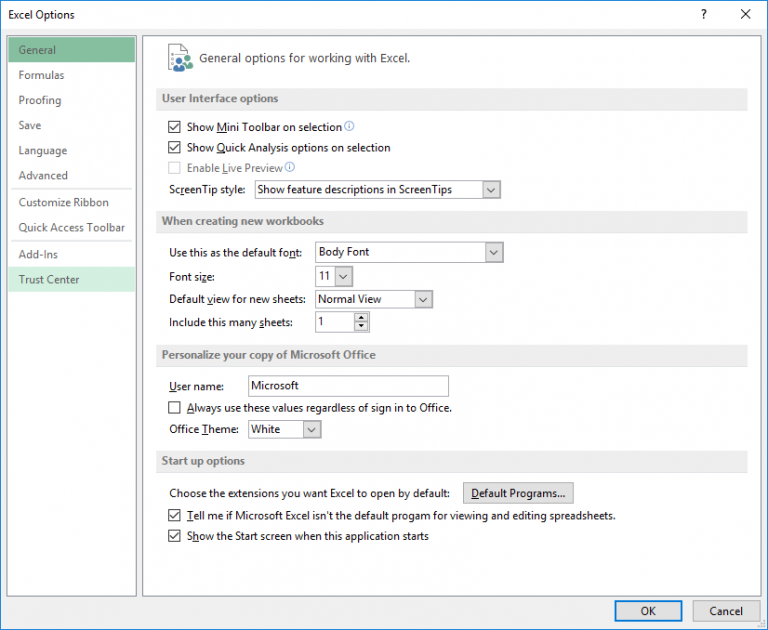Click the 'ScreenTip style:' label
Image resolution: width=768 pixels, height=630 pixels.
coord(207,190)
